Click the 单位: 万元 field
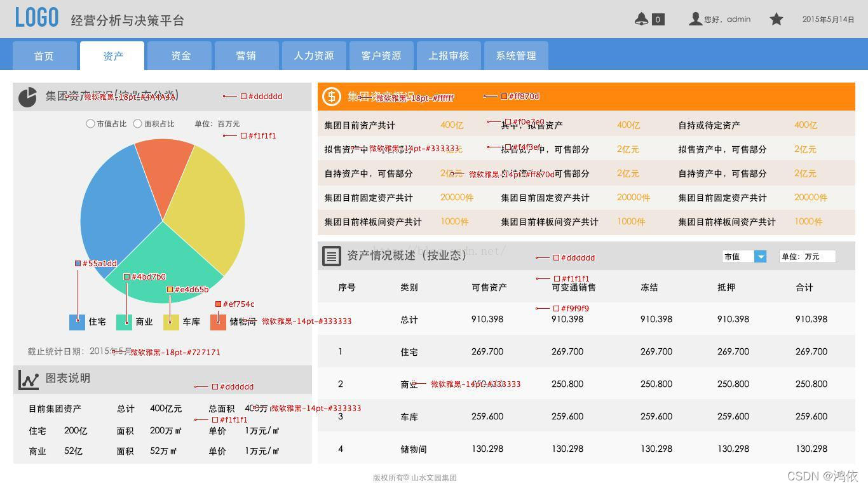Screen dimensions: 868x488 [x=807, y=257]
